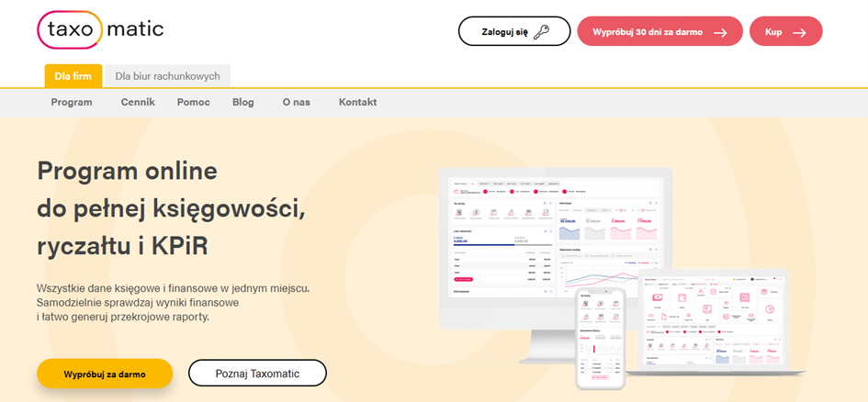
Task: Go to the Blog page
Action: (243, 102)
